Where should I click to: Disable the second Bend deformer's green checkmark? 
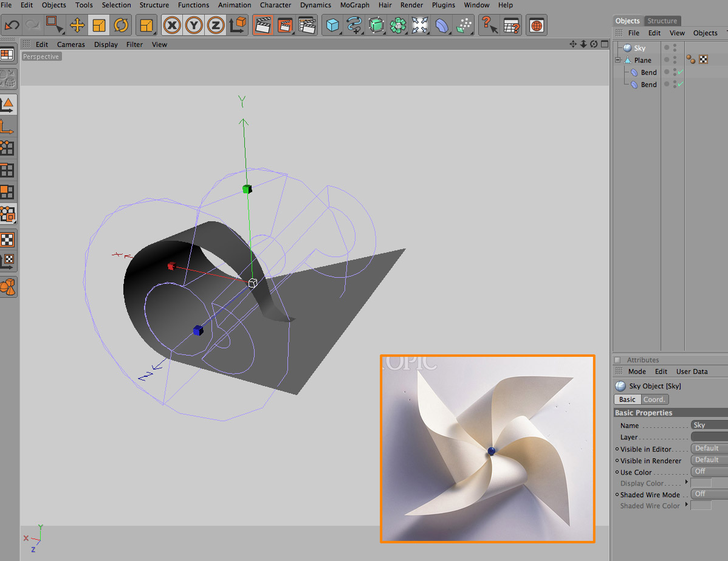click(x=680, y=84)
